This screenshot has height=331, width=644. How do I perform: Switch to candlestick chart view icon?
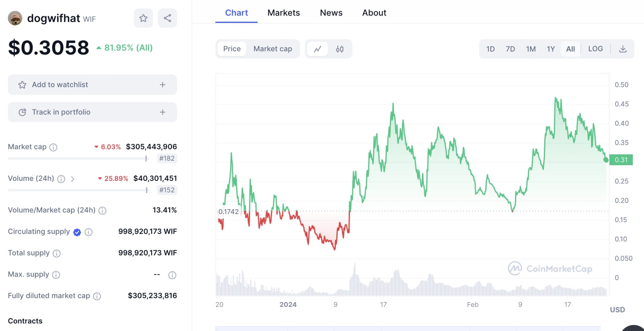coord(340,49)
